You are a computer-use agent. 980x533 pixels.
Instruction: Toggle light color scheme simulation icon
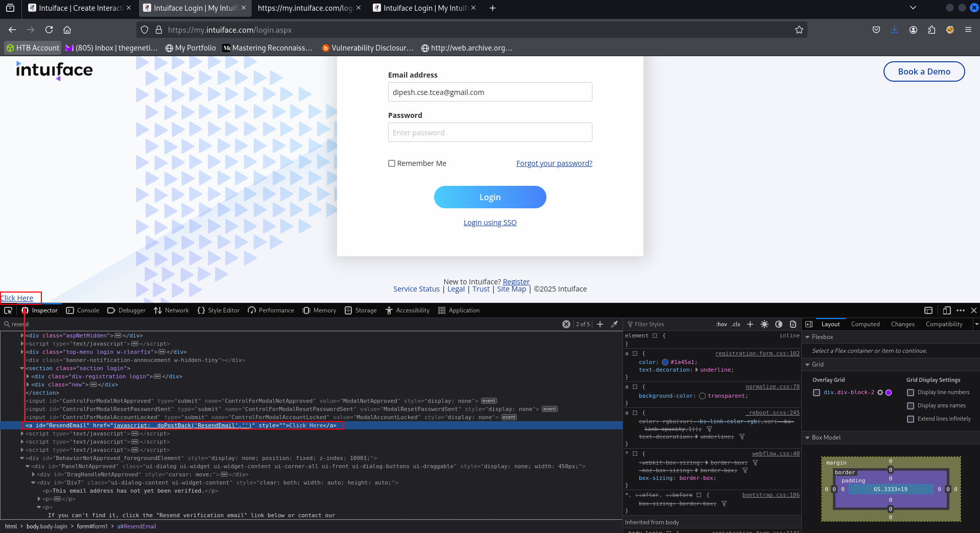[x=764, y=324]
